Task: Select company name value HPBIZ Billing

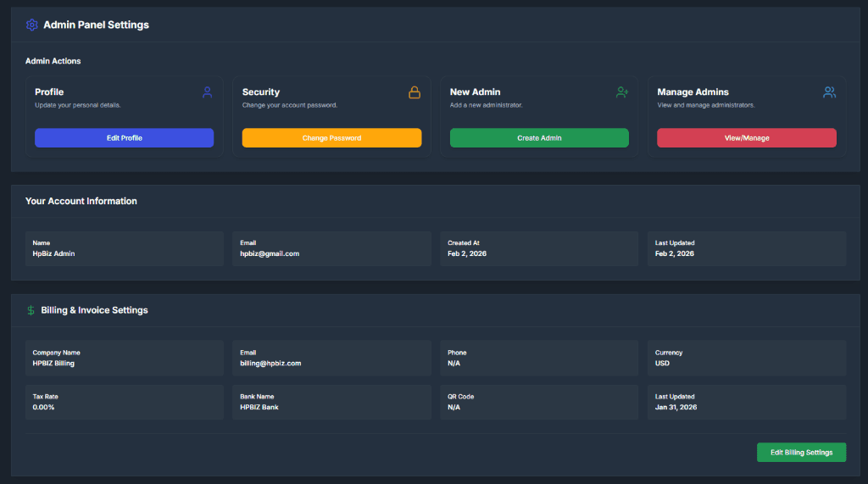Action: click(53, 364)
